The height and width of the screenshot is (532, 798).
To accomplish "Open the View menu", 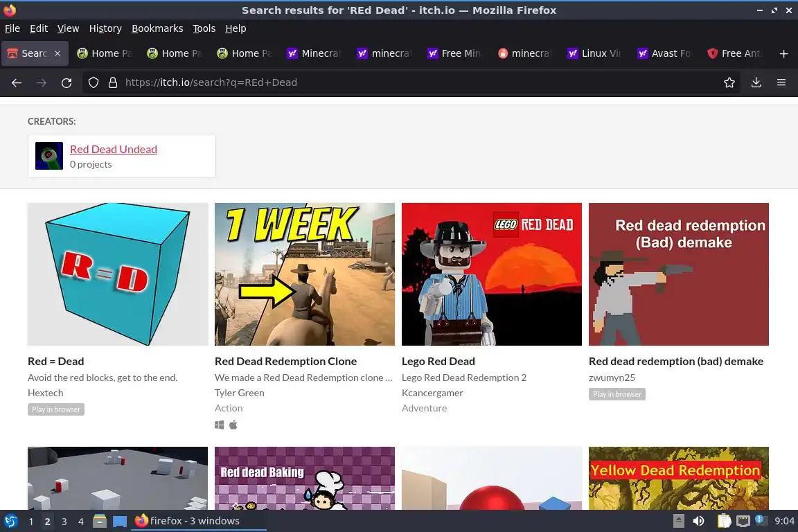I will [x=68, y=28].
